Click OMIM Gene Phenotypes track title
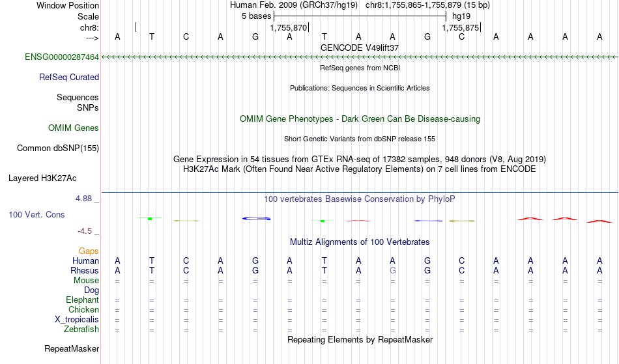 pyautogui.click(x=360, y=119)
